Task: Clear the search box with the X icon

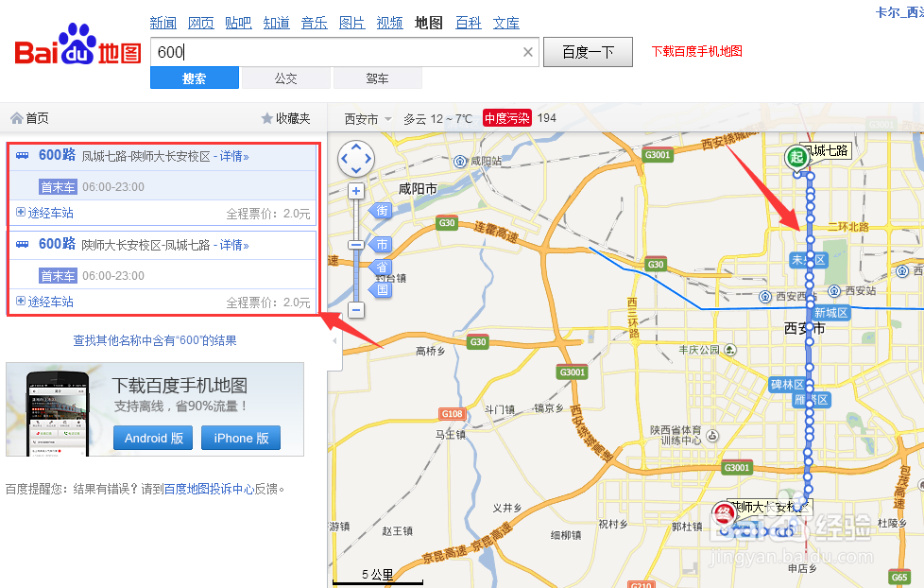Action: [x=528, y=53]
